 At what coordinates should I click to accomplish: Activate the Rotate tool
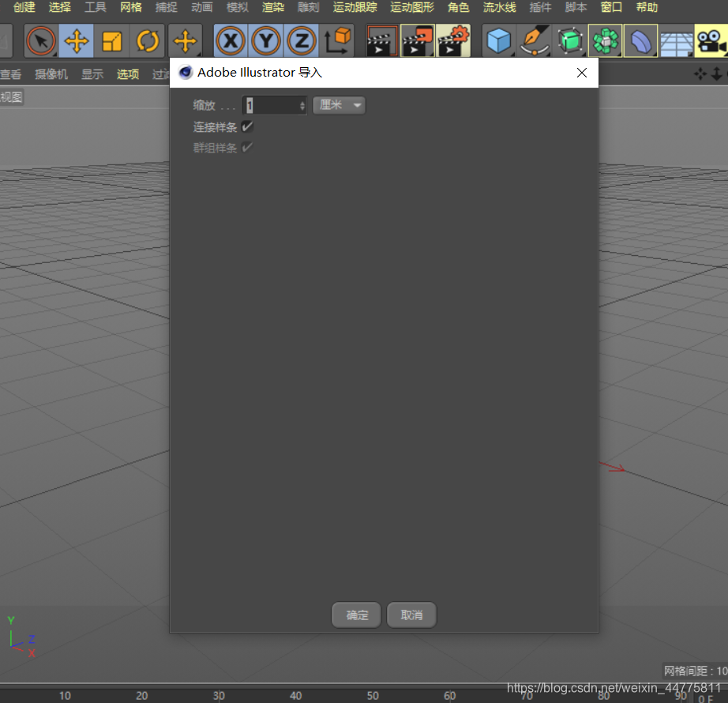pyautogui.click(x=147, y=41)
